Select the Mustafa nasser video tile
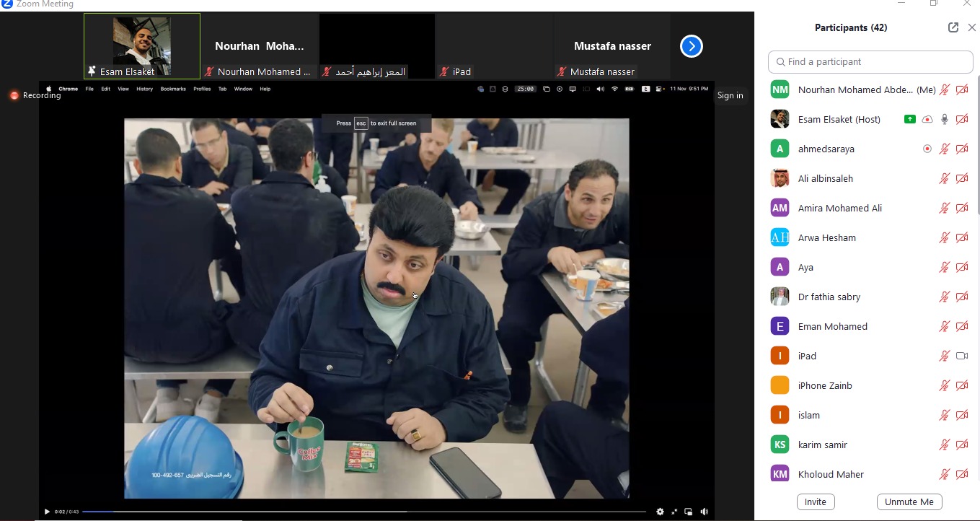980x521 pixels. (x=612, y=45)
